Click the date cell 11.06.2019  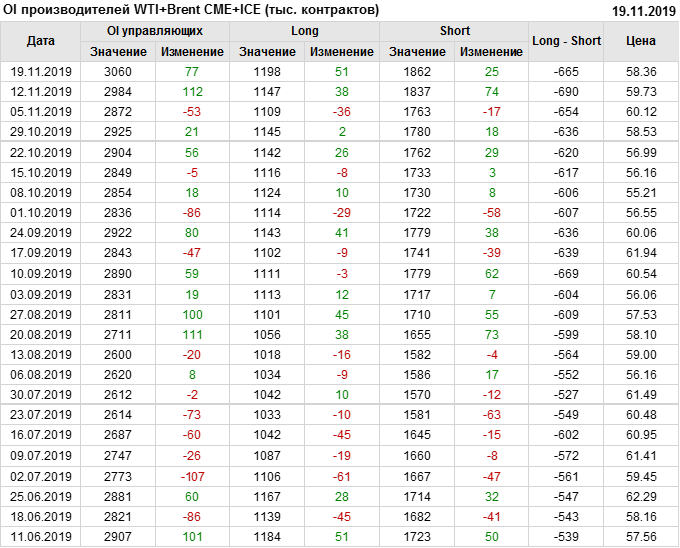point(41,536)
